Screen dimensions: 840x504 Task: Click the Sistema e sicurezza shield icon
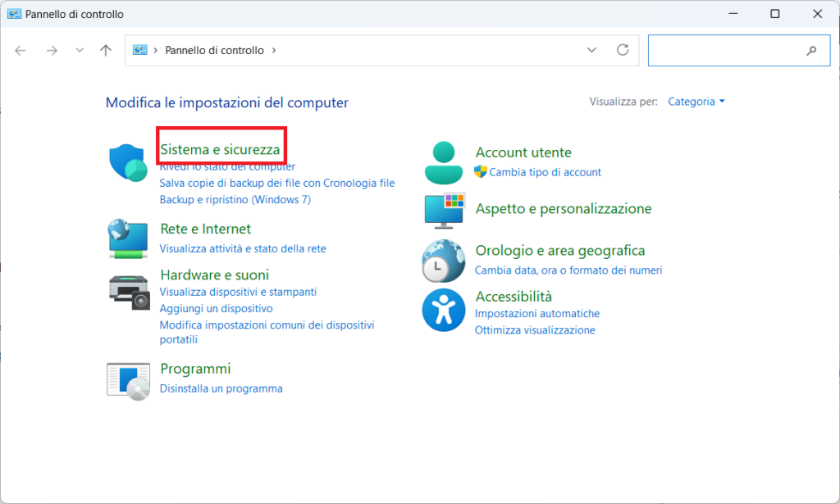coord(128,162)
